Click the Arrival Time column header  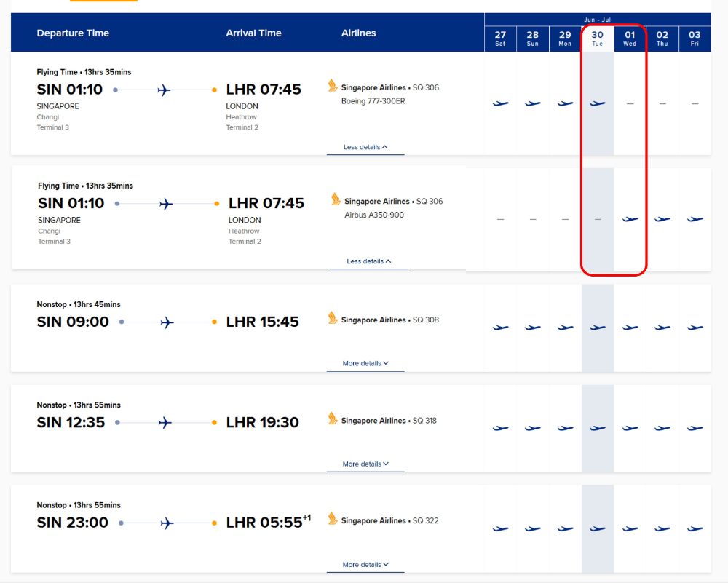tap(253, 33)
